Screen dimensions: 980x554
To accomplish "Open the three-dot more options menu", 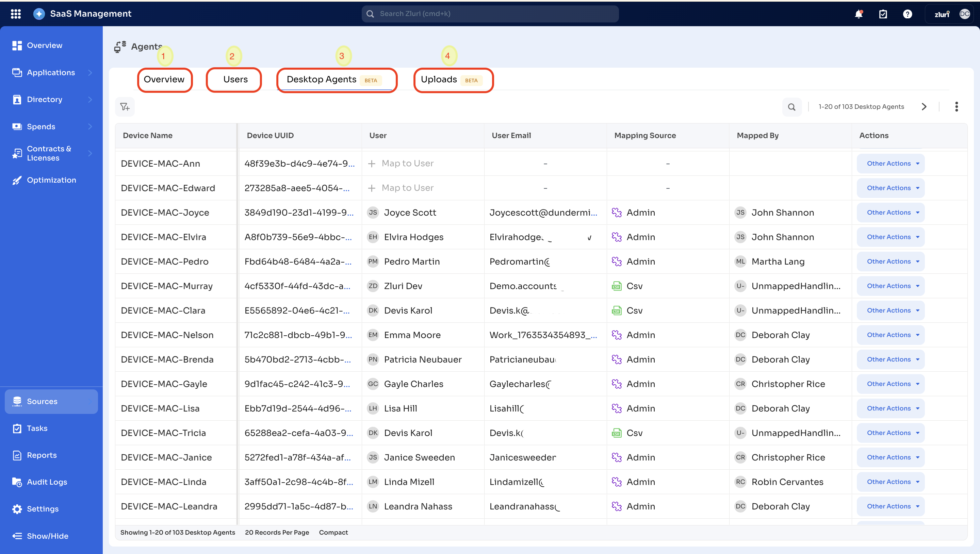I will [957, 107].
